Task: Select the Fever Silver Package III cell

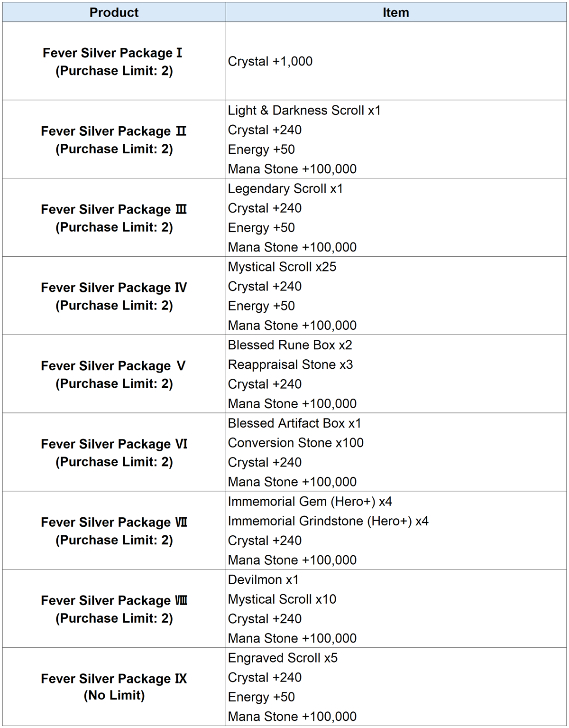Action: click(x=114, y=218)
